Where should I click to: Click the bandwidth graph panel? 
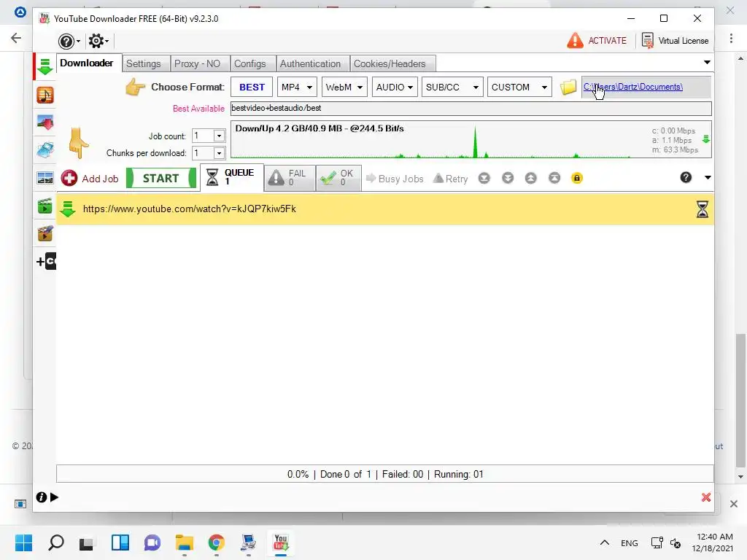tap(471, 139)
